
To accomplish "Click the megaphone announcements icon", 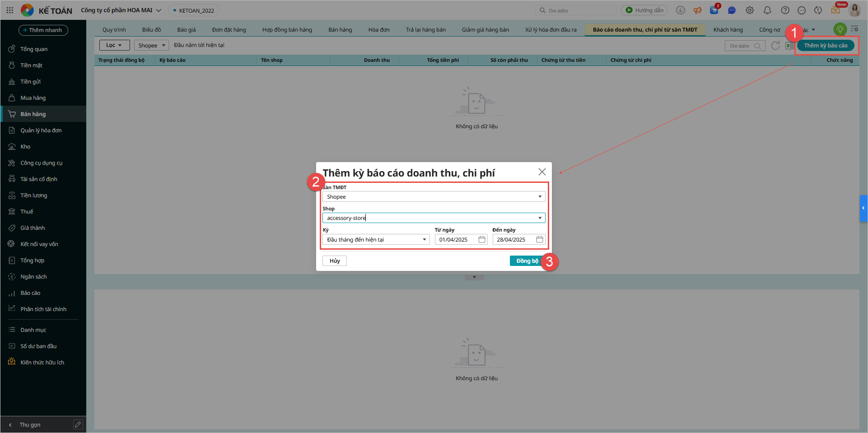I will tap(697, 10).
